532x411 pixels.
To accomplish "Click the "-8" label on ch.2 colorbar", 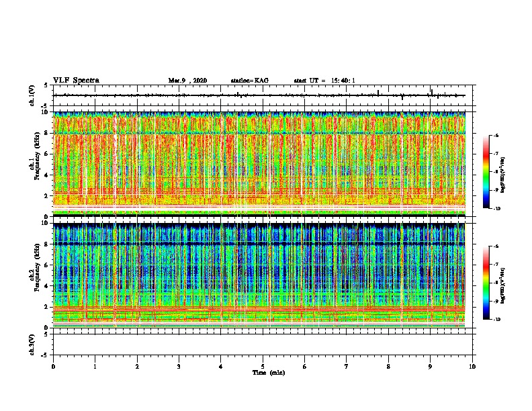I will pyautogui.click(x=495, y=283).
